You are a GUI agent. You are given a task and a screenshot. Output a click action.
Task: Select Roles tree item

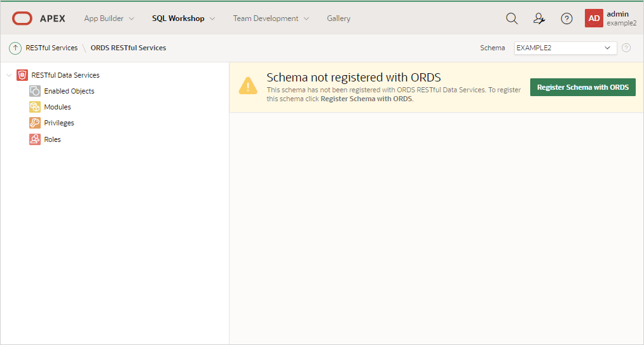tap(52, 139)
